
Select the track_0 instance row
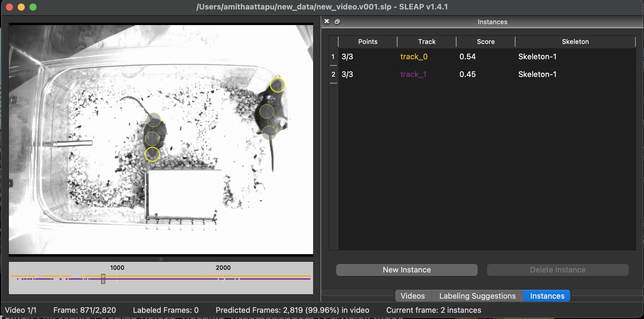414,57
